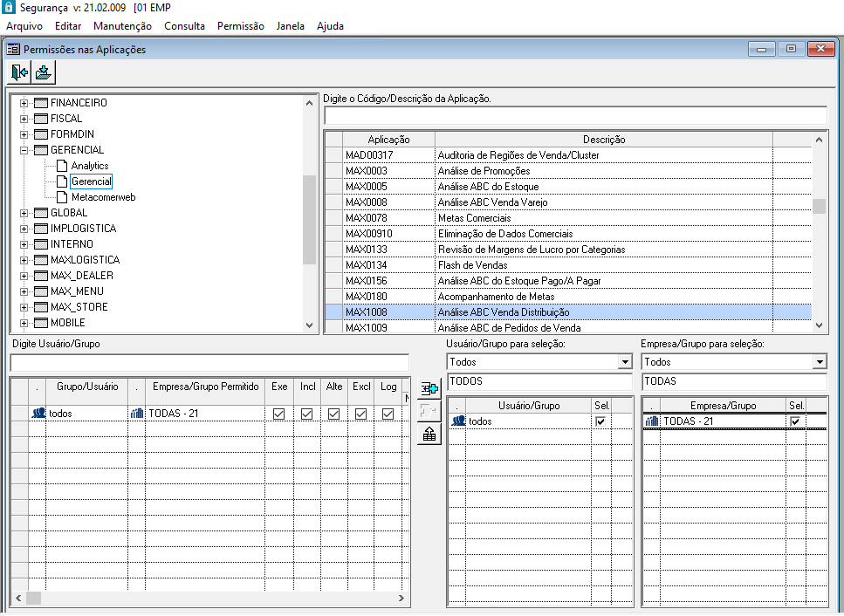Click the users icon beside todos in permissions grid

click(38, 414)
